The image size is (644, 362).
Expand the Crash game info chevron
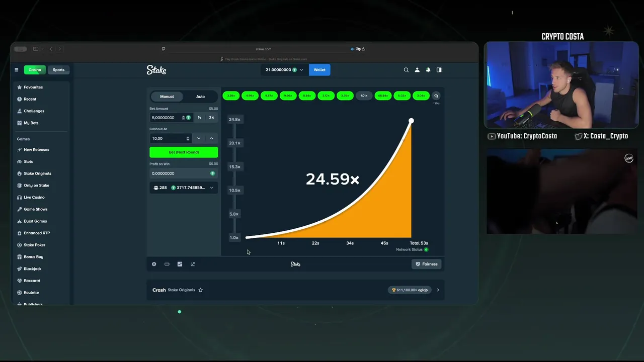pyautogui.click(x=438, y=290)
